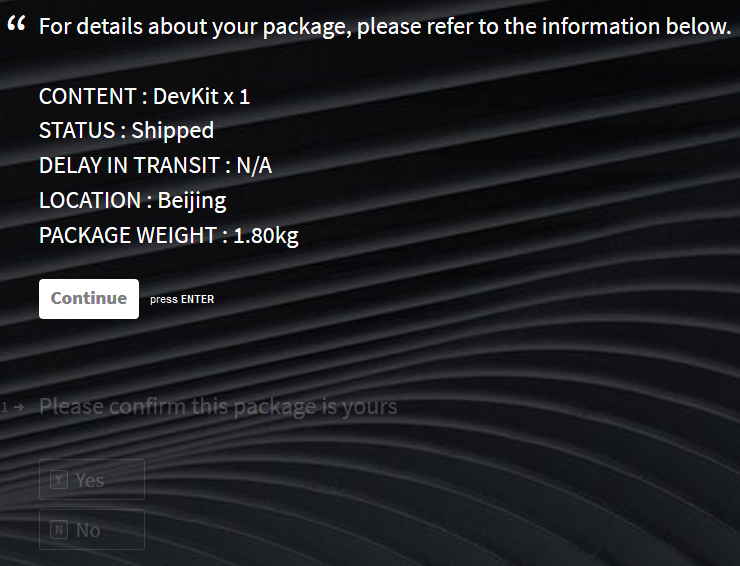This screenshot has width=740, height=566.
Task: Click the 'DevKit x 1' content value
Action: (x=201, y=97)
